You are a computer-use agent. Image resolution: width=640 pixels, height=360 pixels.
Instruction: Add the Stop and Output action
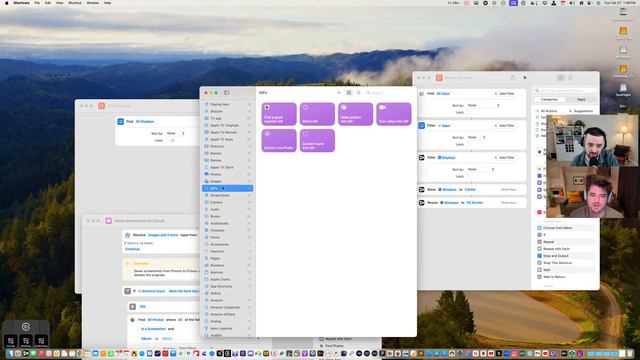(x=566, y=256)
